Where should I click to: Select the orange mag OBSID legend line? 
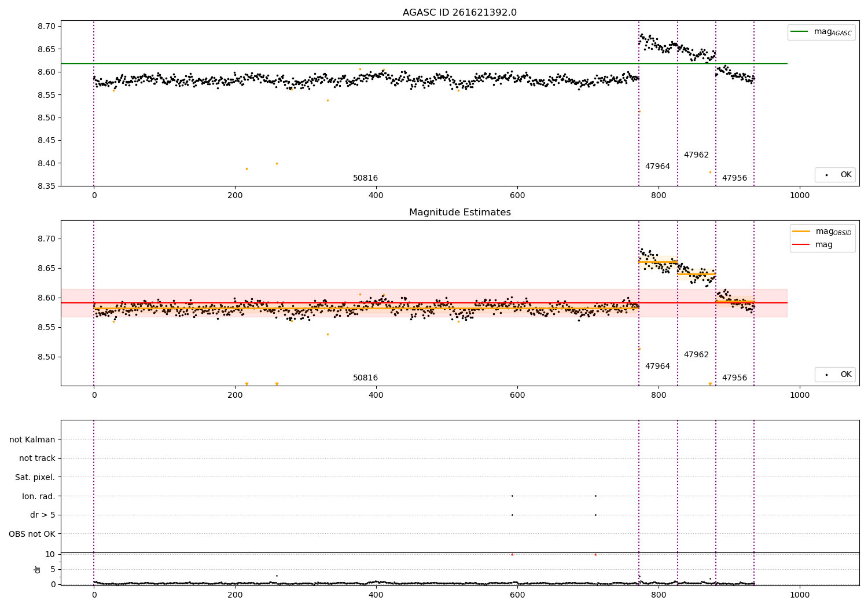801,231
